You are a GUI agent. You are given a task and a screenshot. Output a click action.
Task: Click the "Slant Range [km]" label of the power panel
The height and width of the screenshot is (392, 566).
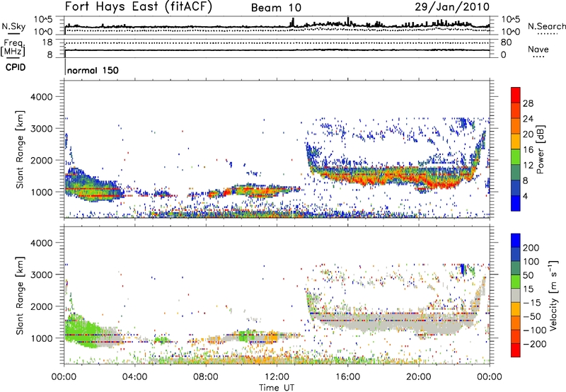pos(20,149)
